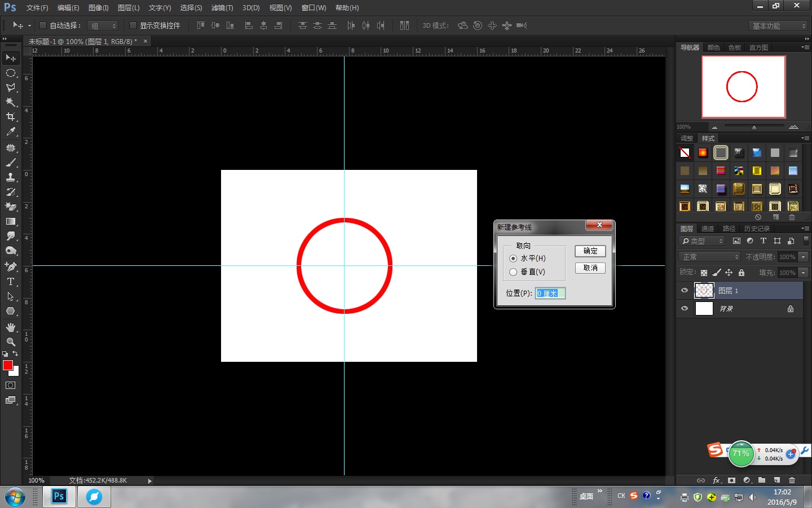Open the 图像(I) menu

tap(98, 8)
